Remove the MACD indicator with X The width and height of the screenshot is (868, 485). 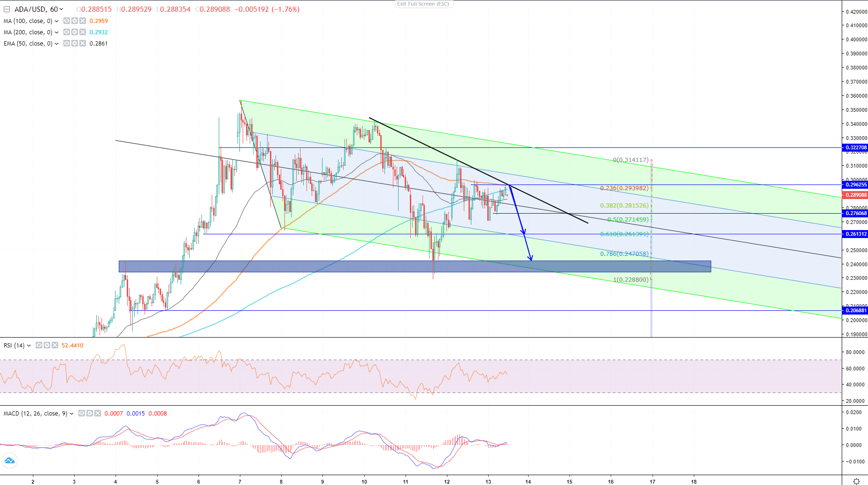98,414
